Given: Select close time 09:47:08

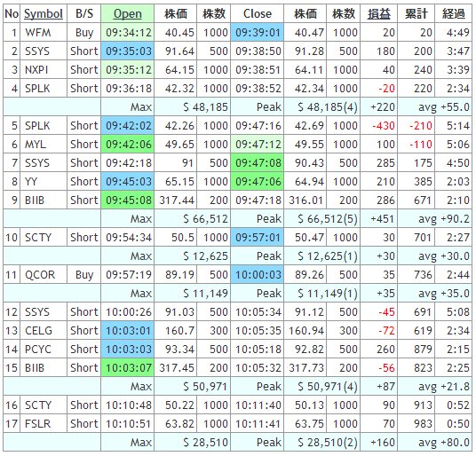Looking at the screenshot, I should (x=258, y=163).
